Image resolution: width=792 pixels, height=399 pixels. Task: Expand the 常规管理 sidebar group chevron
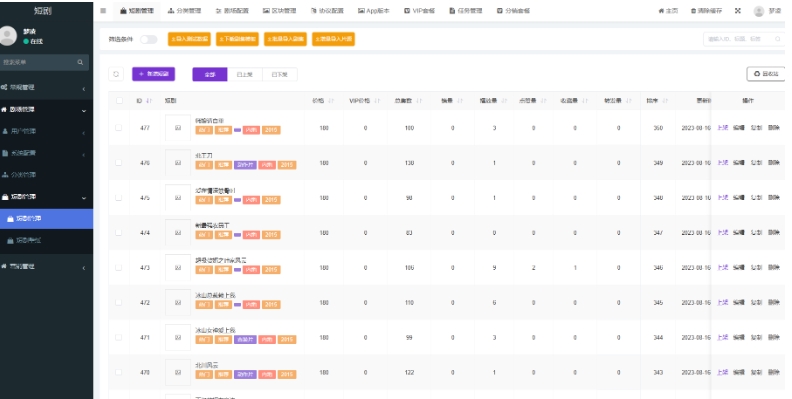point(84,89)
